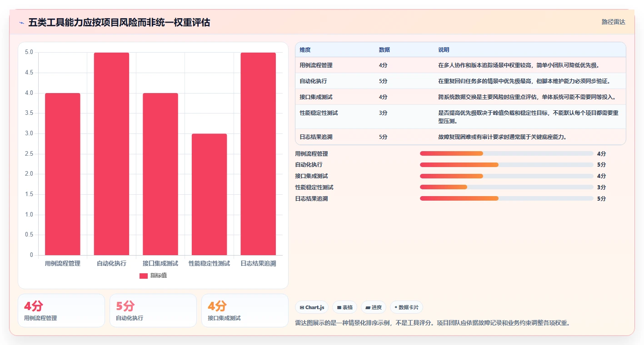This screenshot has width=644, height=345.
Task: Click the 日志结果追溯 x-axis label under the chart
Action: click(258, 263)
